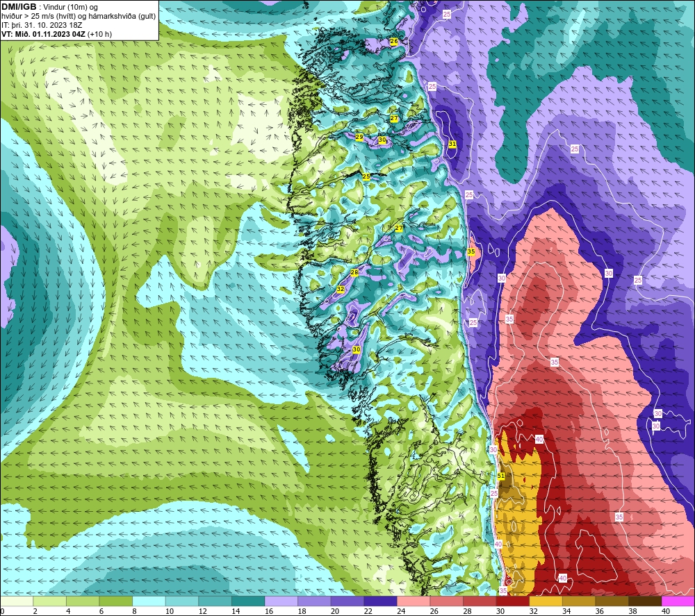Click the yellow 28 gust label
Image resolution: width=695 pixels, height=616 pixels.
354,272
